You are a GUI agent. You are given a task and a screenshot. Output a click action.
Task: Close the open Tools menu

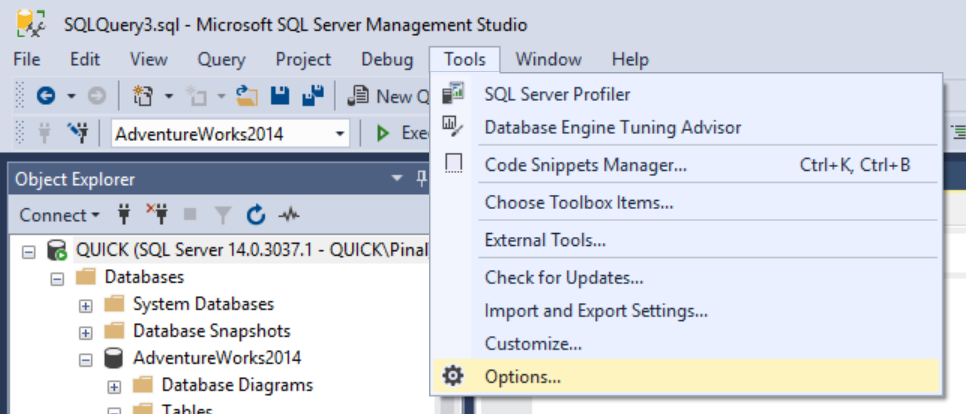pos(465,60)
